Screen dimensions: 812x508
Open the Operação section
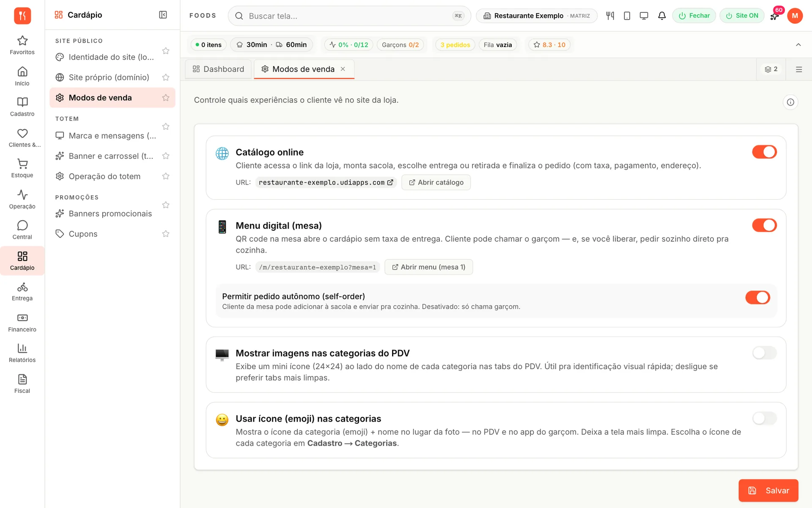[22, 199]
